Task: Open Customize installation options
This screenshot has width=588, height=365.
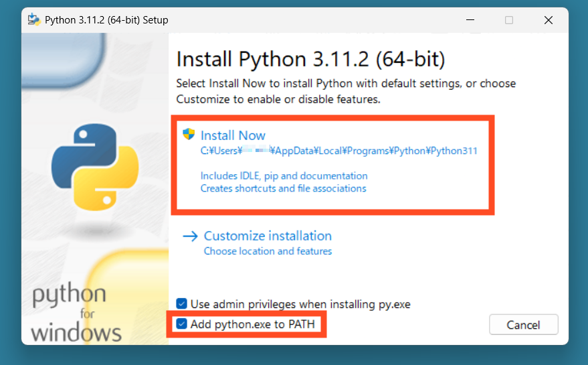Action: (268, 236)
